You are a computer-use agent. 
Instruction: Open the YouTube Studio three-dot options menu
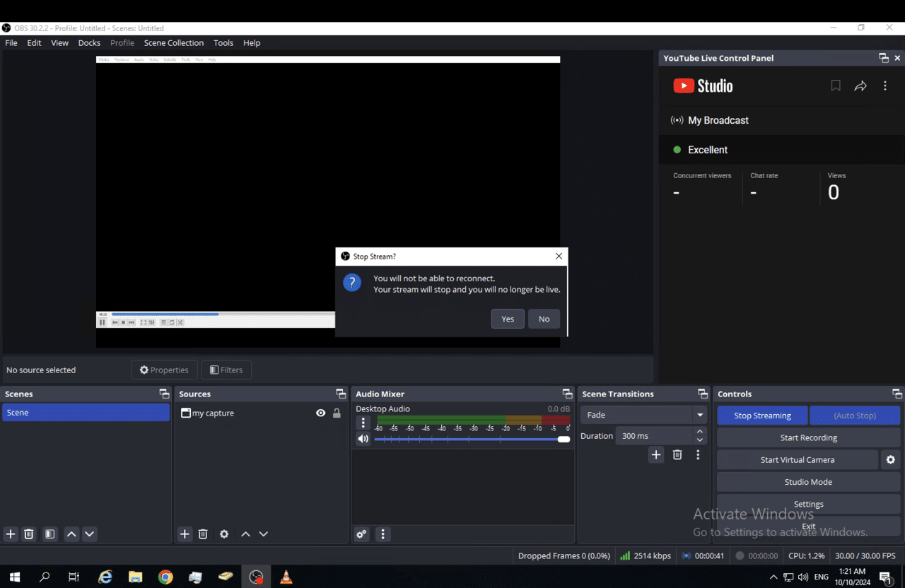point(885,85)
